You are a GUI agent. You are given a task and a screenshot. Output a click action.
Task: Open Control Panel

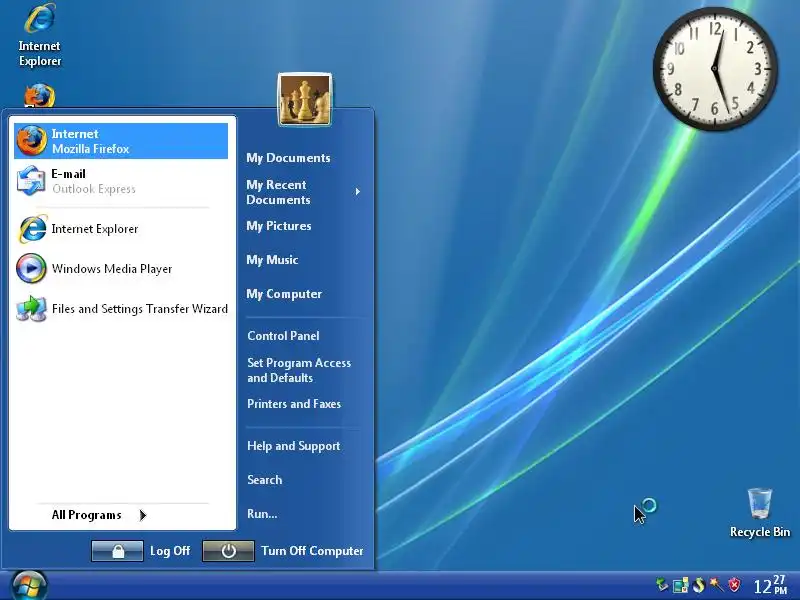click(x=283, y=336)
